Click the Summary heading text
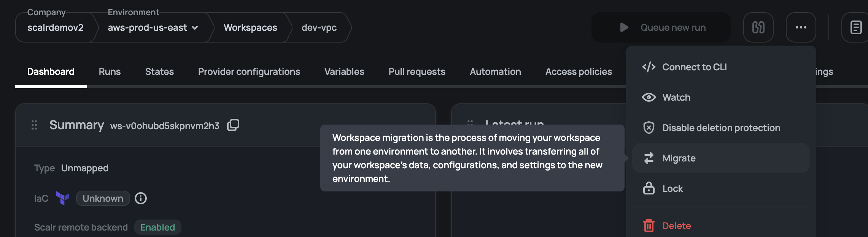This screenshot has height=237, width=868. (76, 125)
